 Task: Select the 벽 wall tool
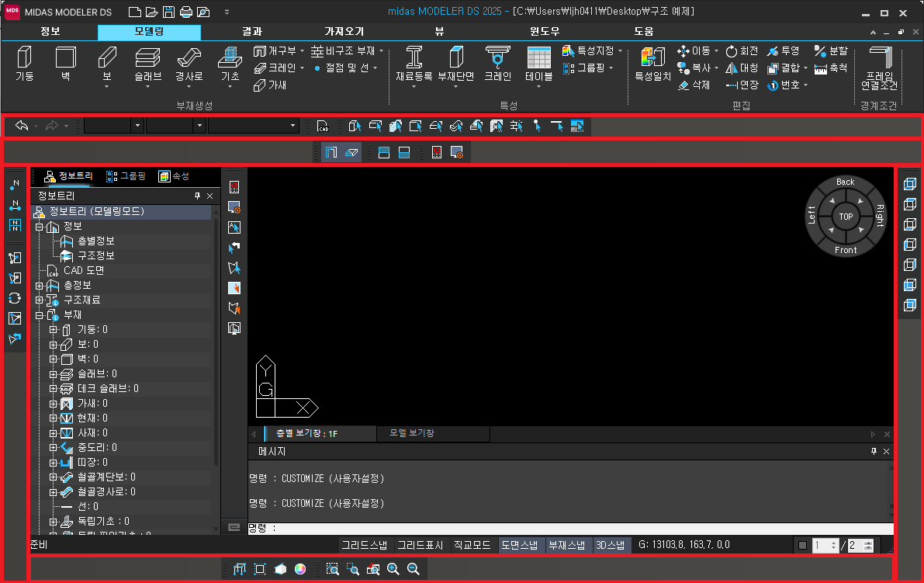[x=65, y=64]
